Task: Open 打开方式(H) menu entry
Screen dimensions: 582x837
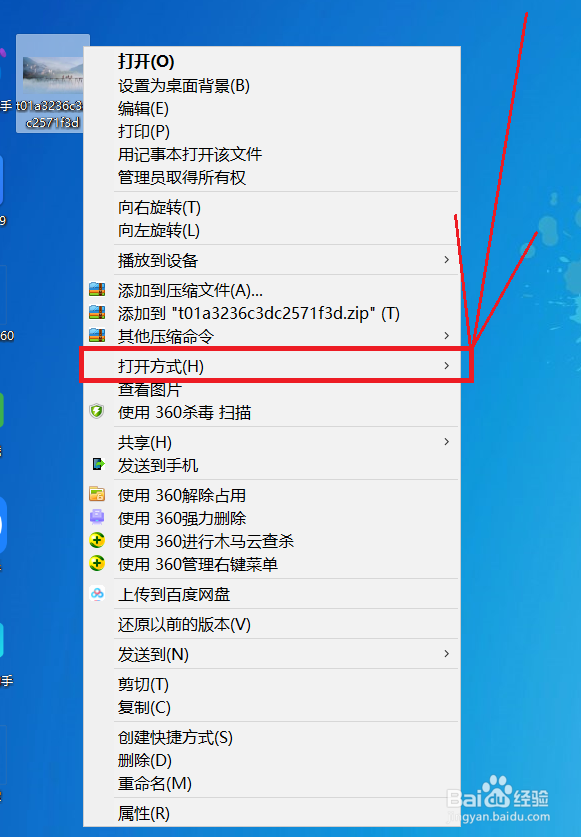Action: click(272, 366)
